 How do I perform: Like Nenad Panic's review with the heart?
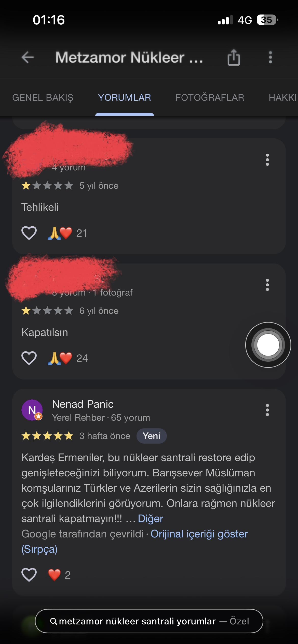(x=29, y=575)
